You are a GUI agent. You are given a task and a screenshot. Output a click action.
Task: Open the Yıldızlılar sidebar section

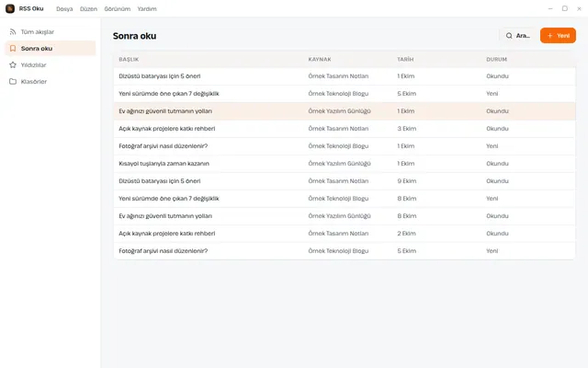point(51,65)
